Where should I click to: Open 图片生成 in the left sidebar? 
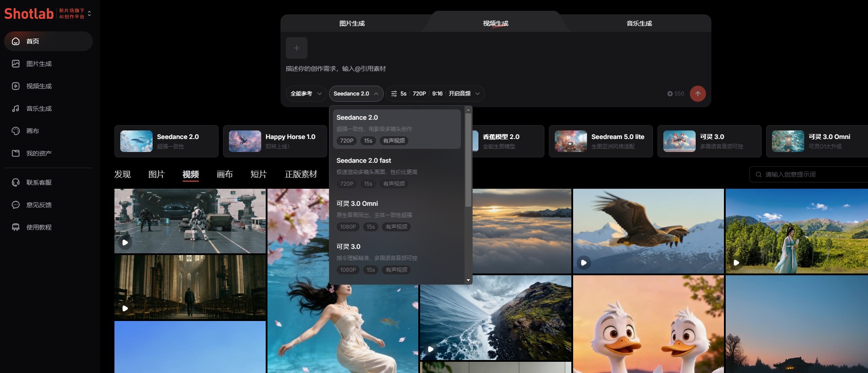(39, 64)
